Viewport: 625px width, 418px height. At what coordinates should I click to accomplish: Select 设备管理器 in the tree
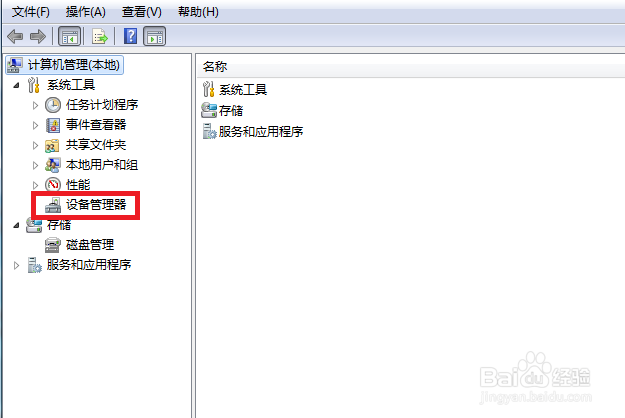(96, 205)
